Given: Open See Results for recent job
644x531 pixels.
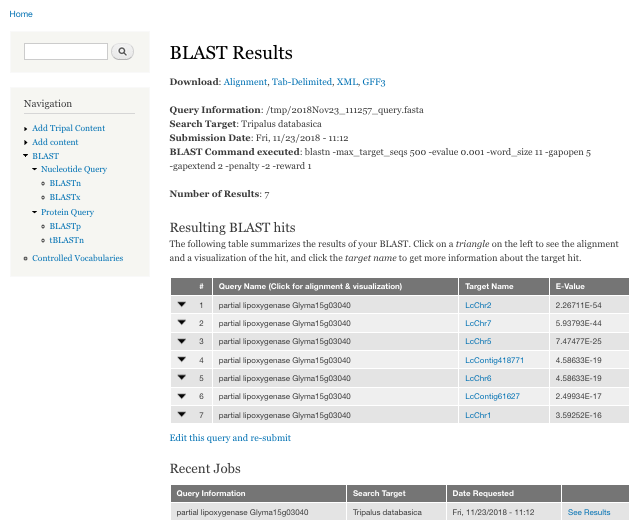Looking at the screenshot, I should click(588, 512).
